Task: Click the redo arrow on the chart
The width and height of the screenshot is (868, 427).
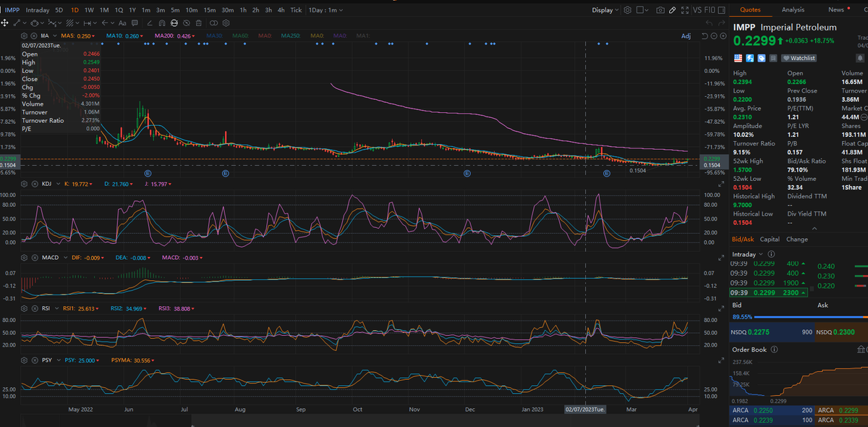Action: pyautogui.click(x=721, y=23)
